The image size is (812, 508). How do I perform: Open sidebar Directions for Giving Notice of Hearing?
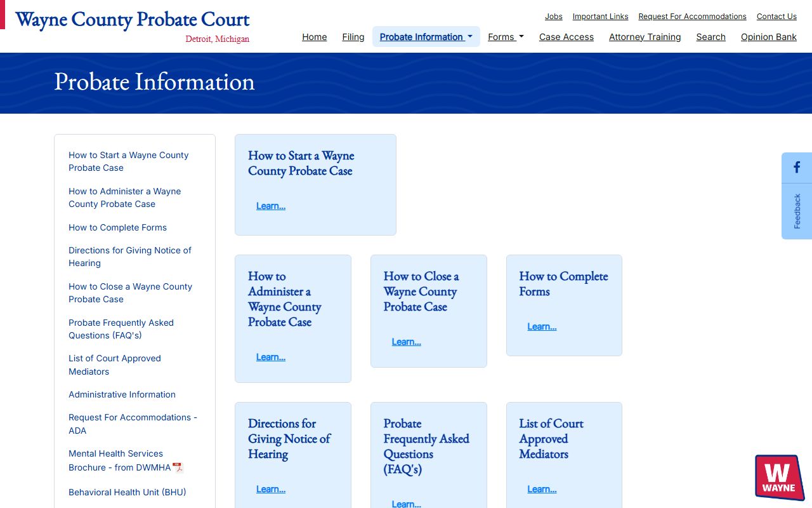[130, 257]
